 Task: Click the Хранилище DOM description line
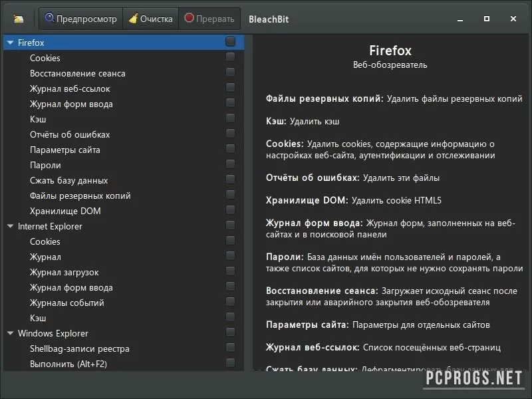pyautogui.click(x=354, y=200)
